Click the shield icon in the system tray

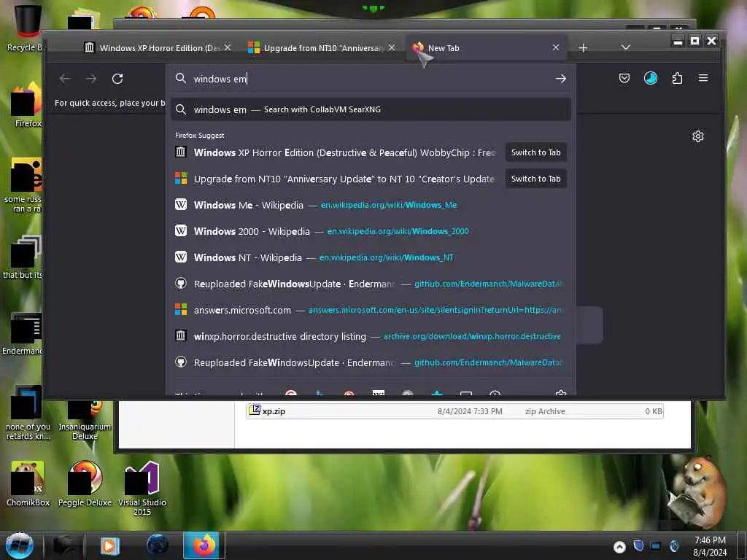tap(638, 545)
